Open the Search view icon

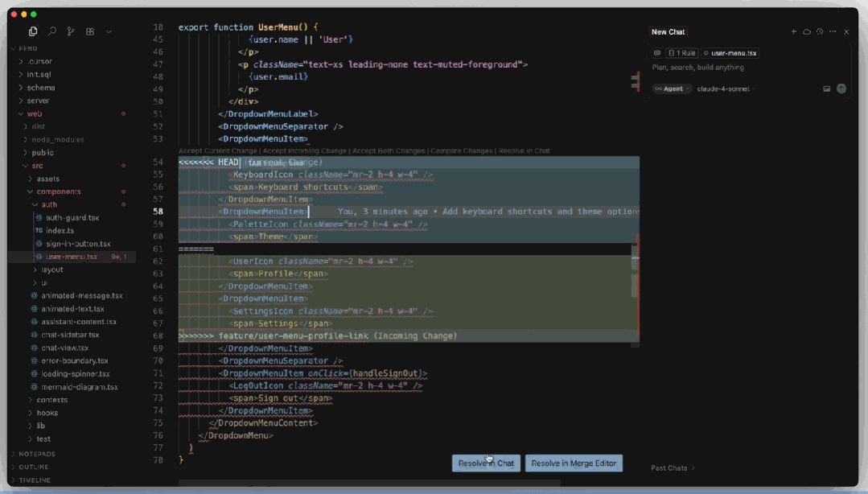coord(52,31)
